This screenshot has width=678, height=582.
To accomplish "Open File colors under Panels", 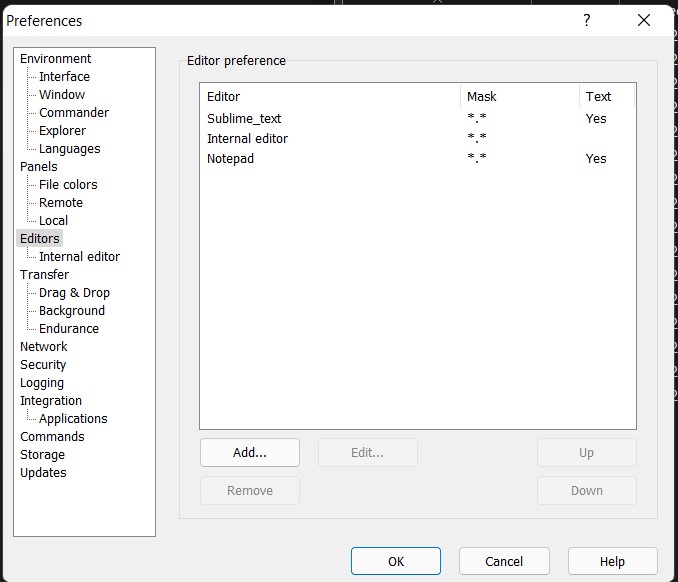I will pyautogui.click(x=68, y=185).
